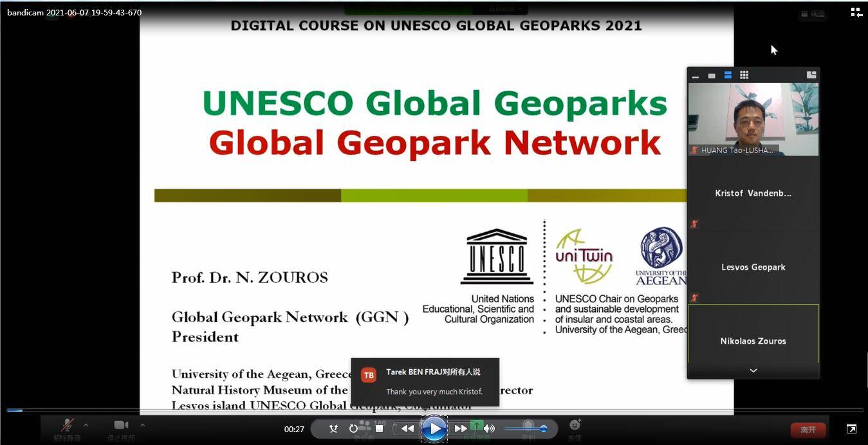Toggle the stop video camera button
The image size is (868, 445).
point(121,425)
